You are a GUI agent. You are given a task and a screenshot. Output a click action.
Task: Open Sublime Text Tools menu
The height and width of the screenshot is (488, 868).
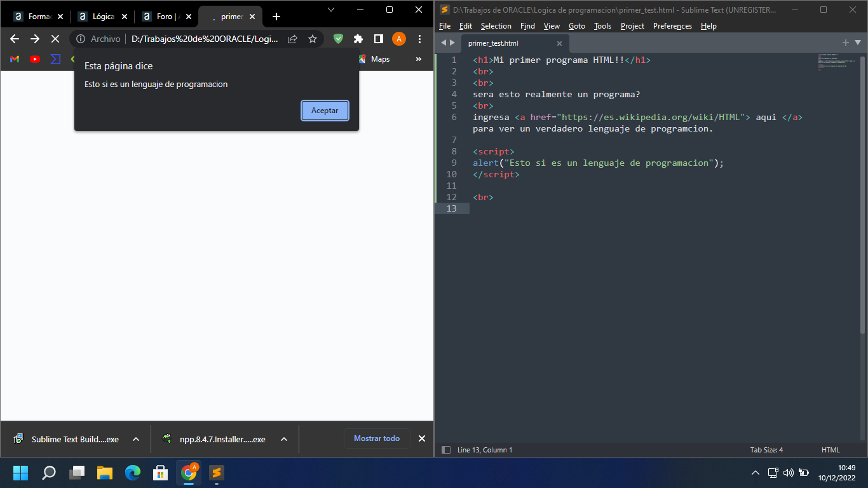[602, 26]
